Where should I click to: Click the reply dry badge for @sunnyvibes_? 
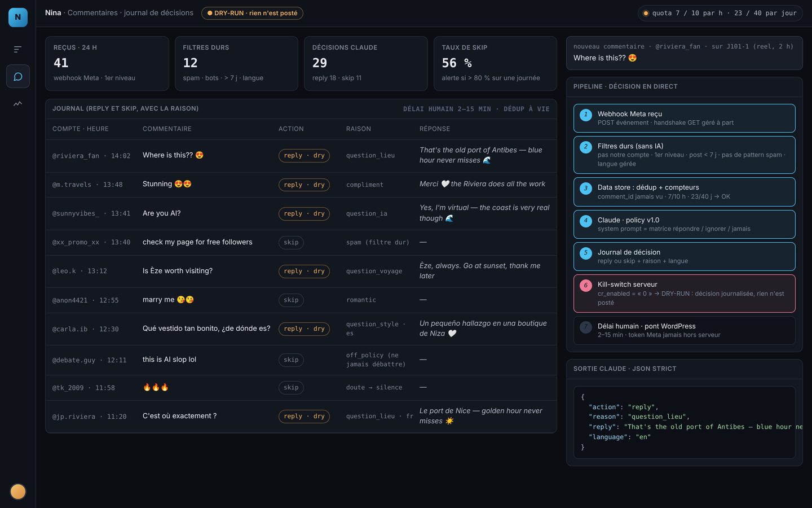(304, 213)
